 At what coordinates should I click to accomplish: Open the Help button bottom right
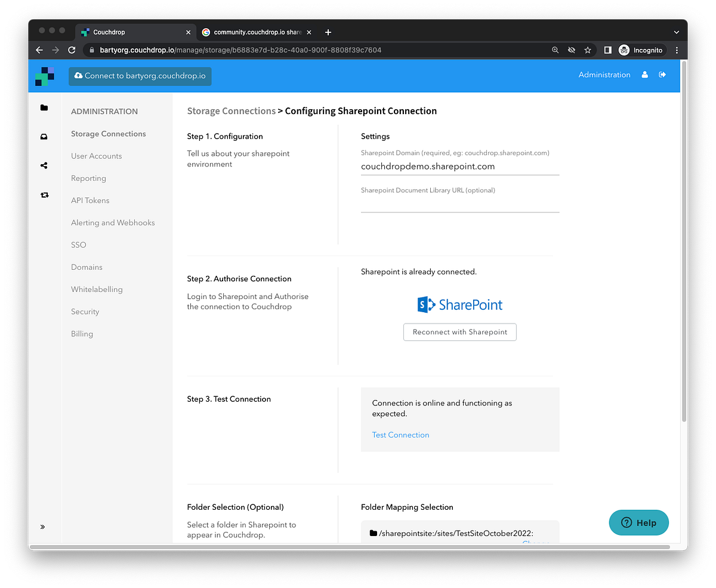(x=638, y=522)
